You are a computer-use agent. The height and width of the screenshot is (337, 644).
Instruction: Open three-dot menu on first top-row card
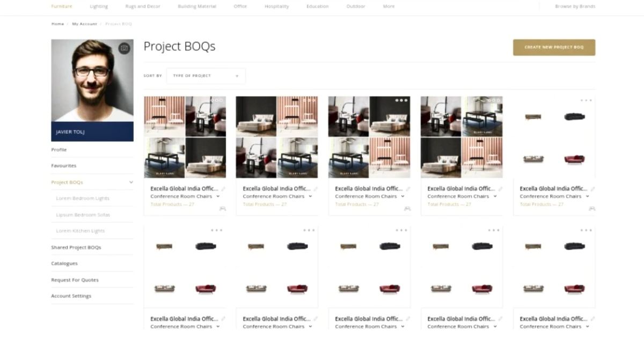217,100
